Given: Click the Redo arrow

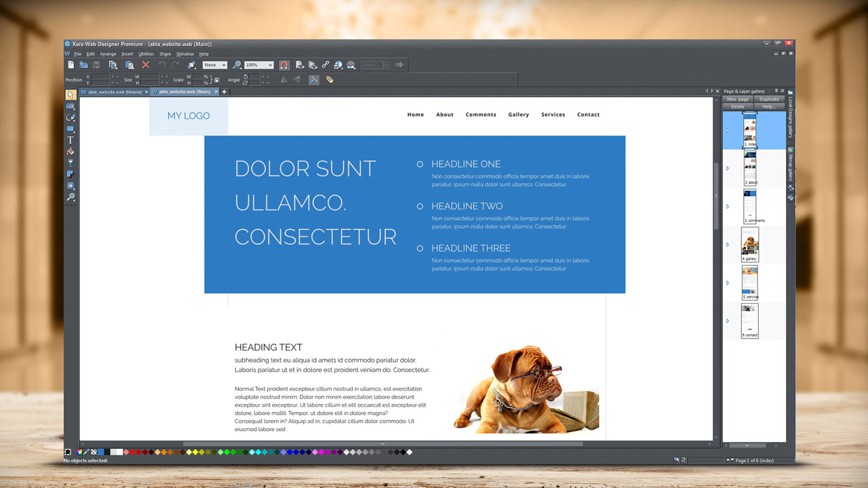Looking at the screenshot, I should coord(175,65).
